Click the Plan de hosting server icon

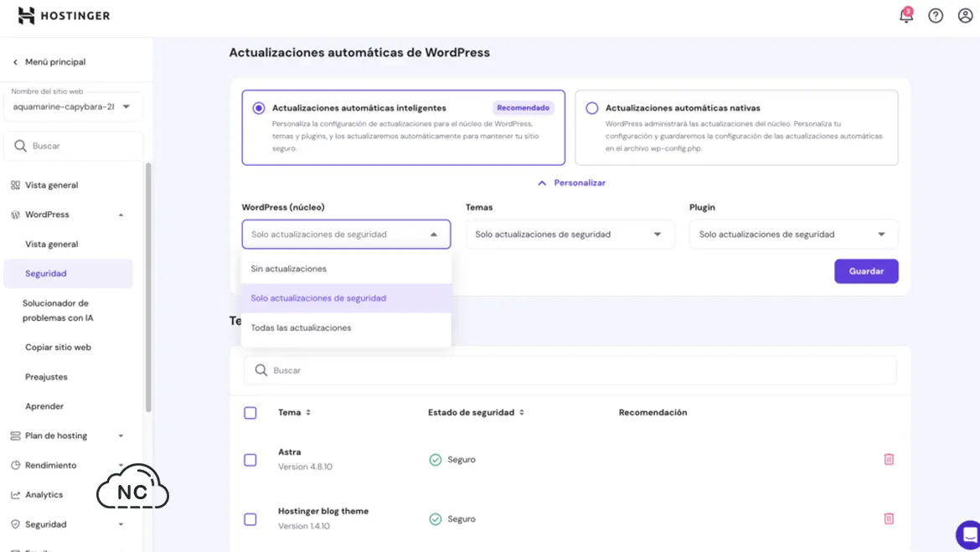(x=15, y=436)
